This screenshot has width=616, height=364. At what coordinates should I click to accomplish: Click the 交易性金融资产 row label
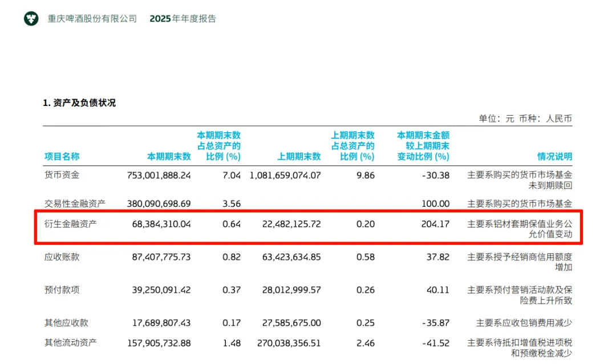click(75, 203)
